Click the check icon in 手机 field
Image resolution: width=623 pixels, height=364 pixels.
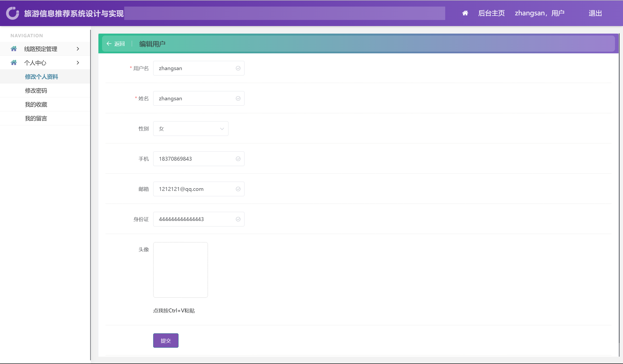coord(238,159)
